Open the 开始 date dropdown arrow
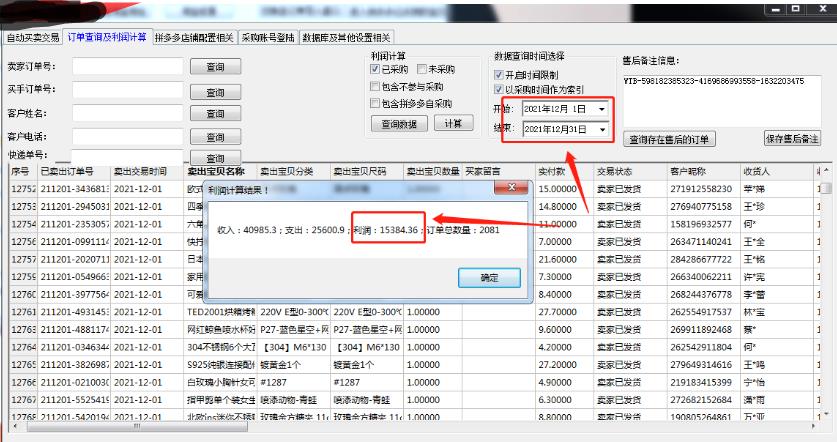 tap(601, 108)
